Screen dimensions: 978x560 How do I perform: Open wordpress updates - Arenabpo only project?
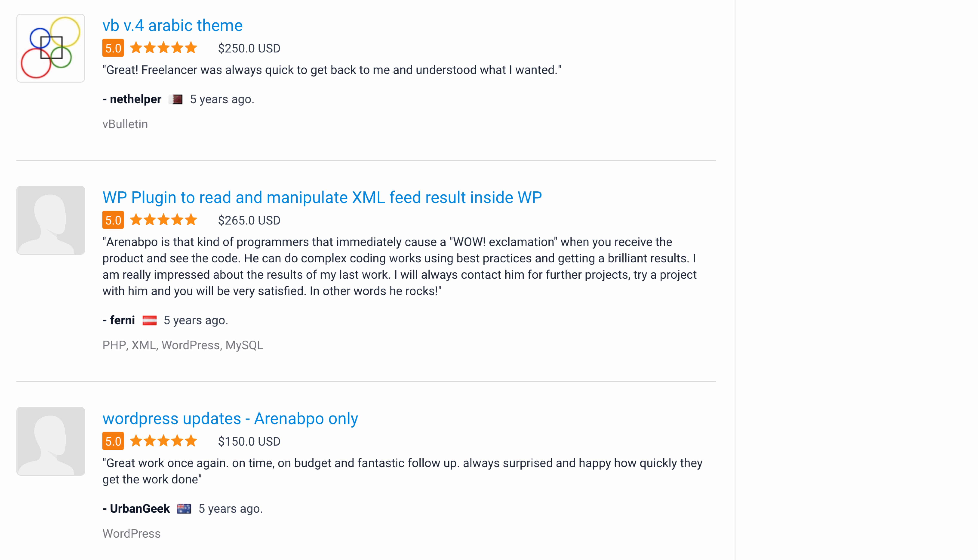coord(230,419)
